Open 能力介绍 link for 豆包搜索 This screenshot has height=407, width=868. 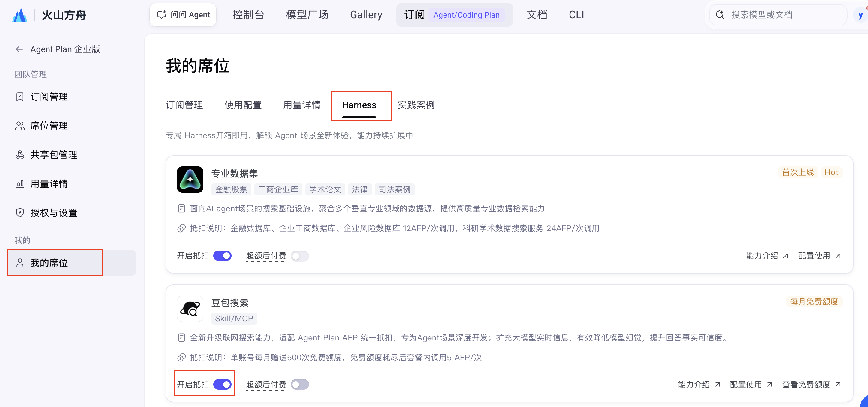click(x=699, y=385)
